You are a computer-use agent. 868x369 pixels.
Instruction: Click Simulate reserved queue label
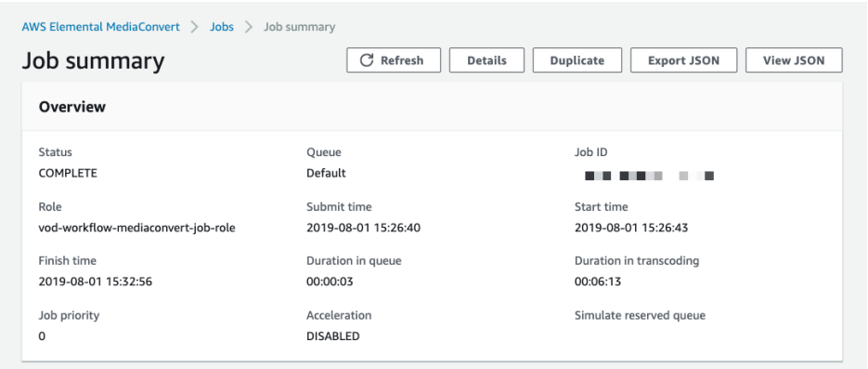click(640, 315)
